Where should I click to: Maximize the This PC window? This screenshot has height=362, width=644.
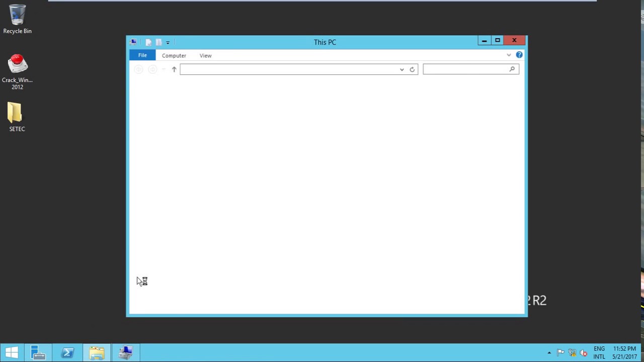498,41
